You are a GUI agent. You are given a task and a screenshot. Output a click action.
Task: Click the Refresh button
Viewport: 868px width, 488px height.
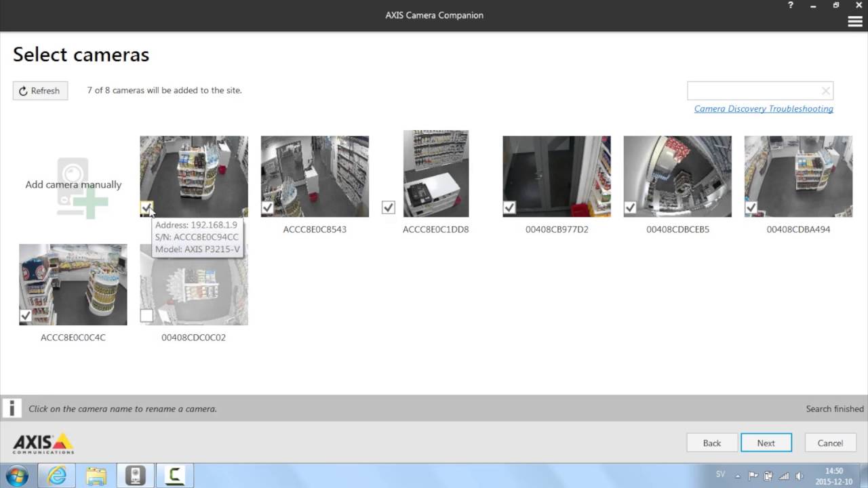[40, 91]
